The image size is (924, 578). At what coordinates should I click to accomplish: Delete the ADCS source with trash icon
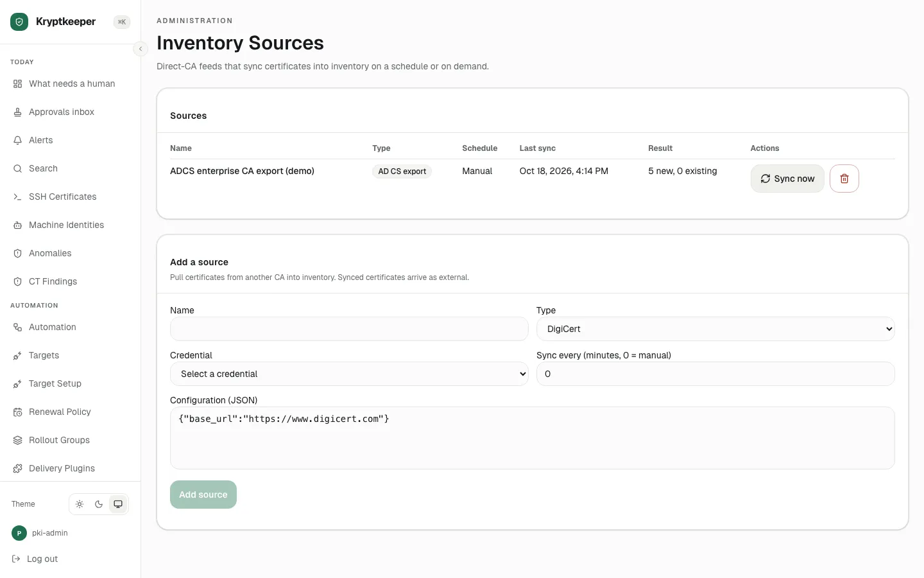pyautogui.click(x=844, y=179)
